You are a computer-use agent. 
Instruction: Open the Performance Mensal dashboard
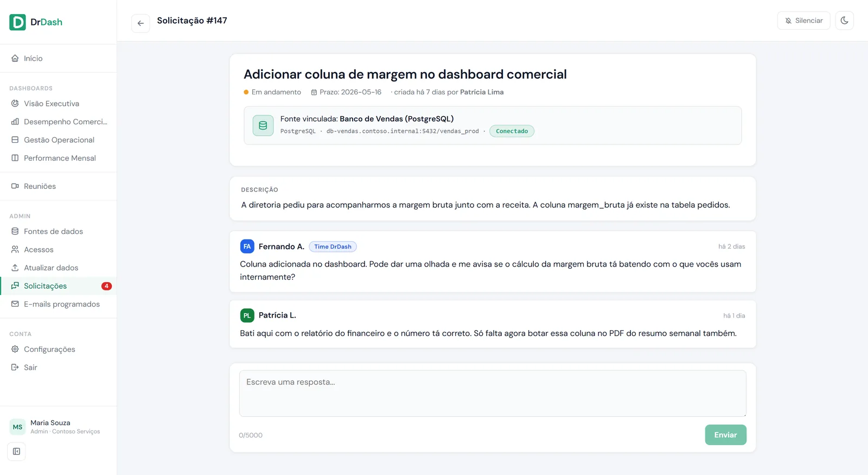point(58,158)
